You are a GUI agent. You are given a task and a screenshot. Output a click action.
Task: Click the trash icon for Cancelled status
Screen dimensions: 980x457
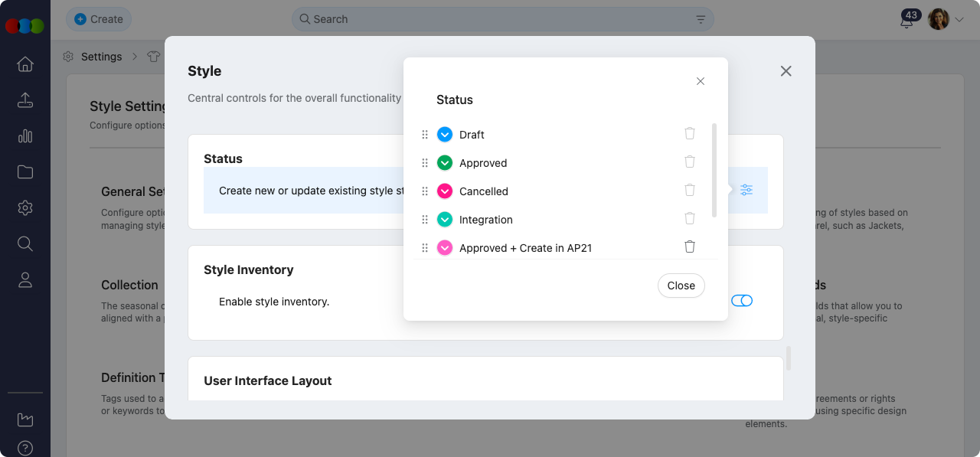tap(689, 191)
